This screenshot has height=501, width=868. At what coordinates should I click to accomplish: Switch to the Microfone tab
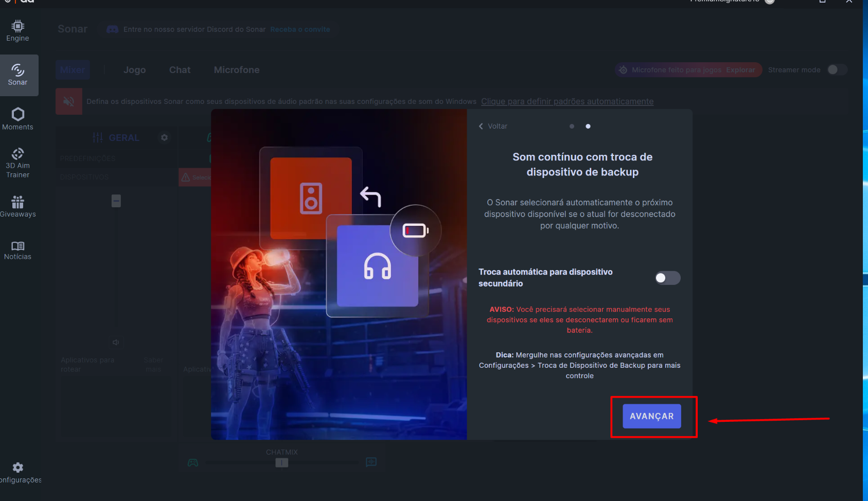point(237,70)
